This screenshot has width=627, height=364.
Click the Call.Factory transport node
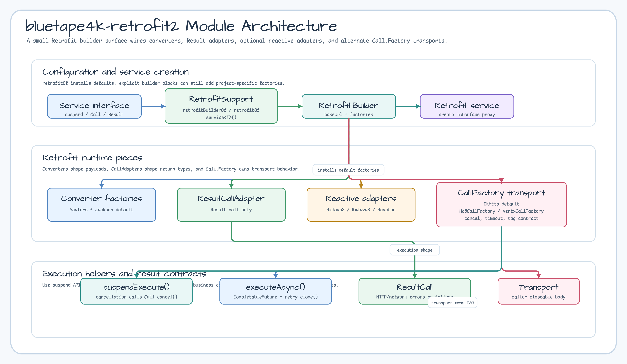[501, 205]
